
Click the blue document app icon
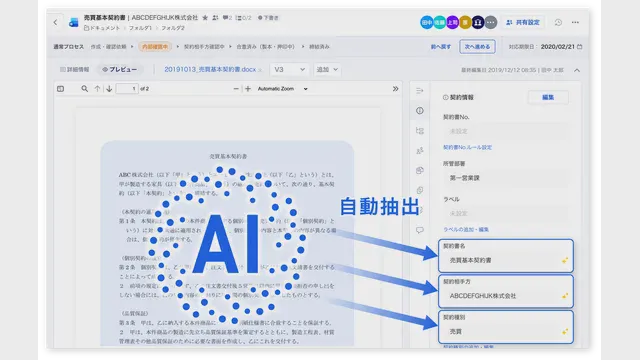click(x=74, y=22)
